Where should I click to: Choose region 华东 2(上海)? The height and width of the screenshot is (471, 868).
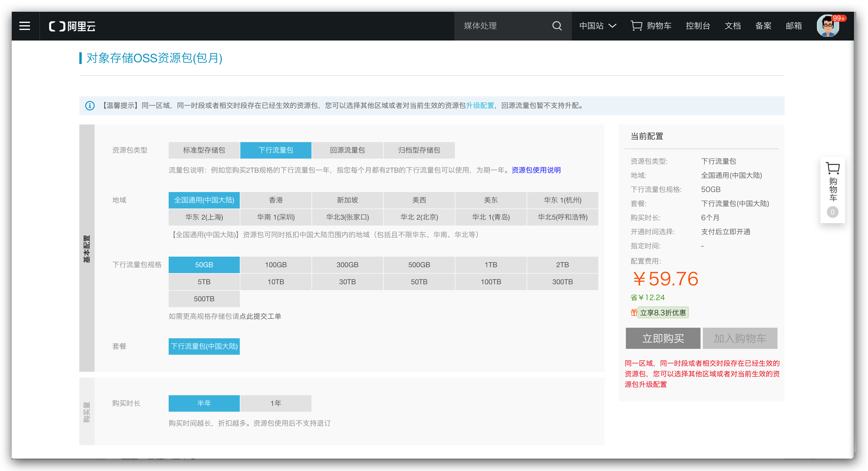(x=204, y=217)
